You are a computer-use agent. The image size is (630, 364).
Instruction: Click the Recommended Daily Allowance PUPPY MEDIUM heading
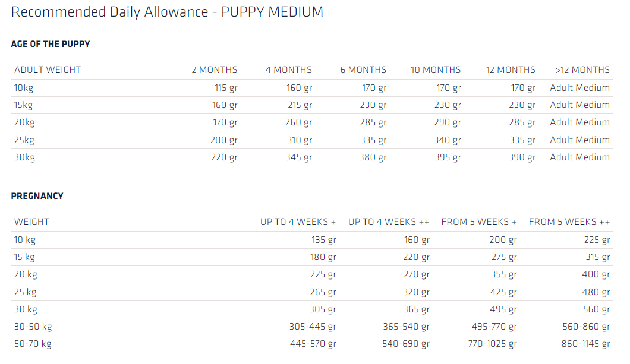[167, 12]
